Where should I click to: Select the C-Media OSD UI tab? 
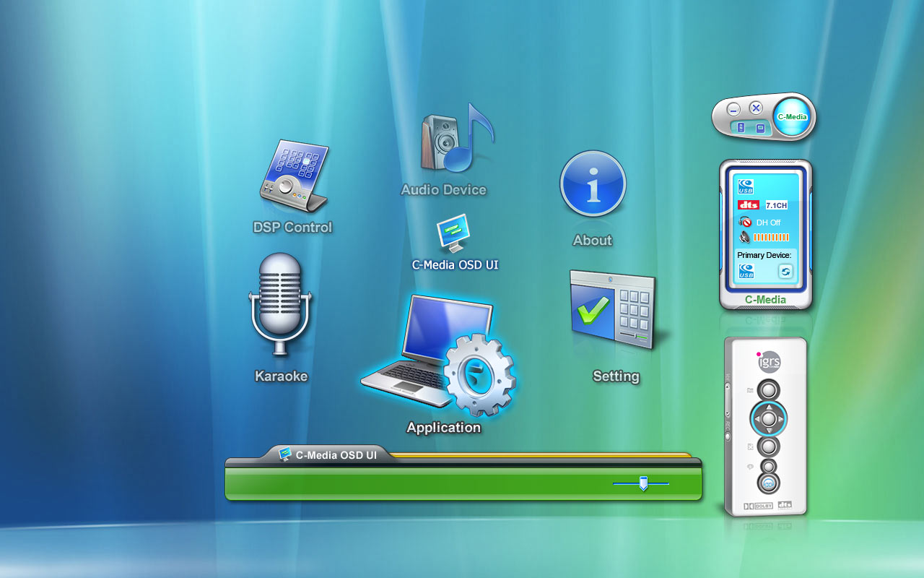(328, 455)
